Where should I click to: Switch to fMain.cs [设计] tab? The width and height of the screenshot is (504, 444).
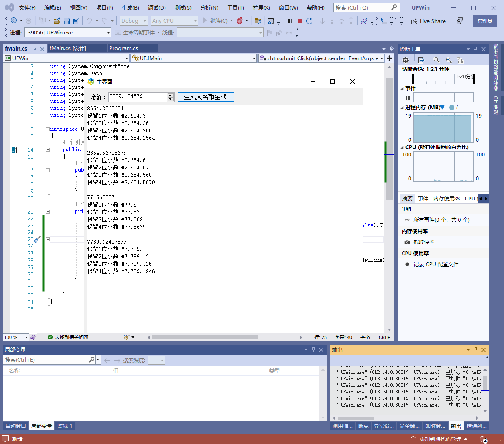pos(68,48)
